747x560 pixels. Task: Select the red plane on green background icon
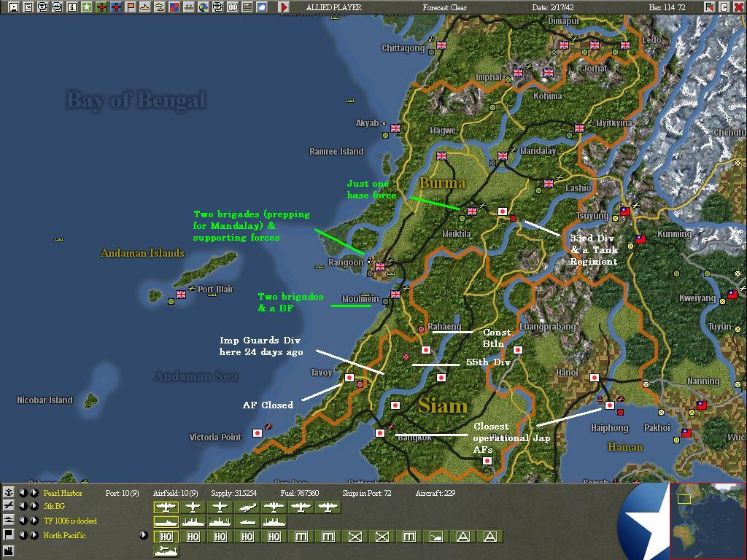[x=101, y=7]
